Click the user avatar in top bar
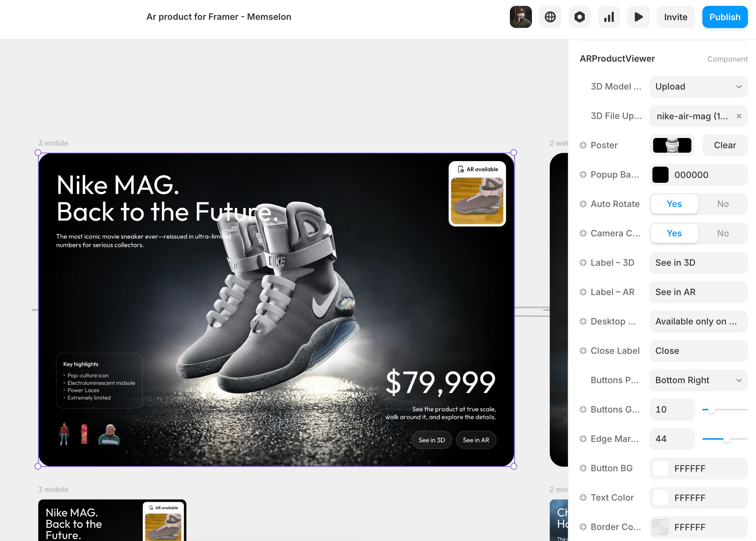 click(x=521, y=17)
